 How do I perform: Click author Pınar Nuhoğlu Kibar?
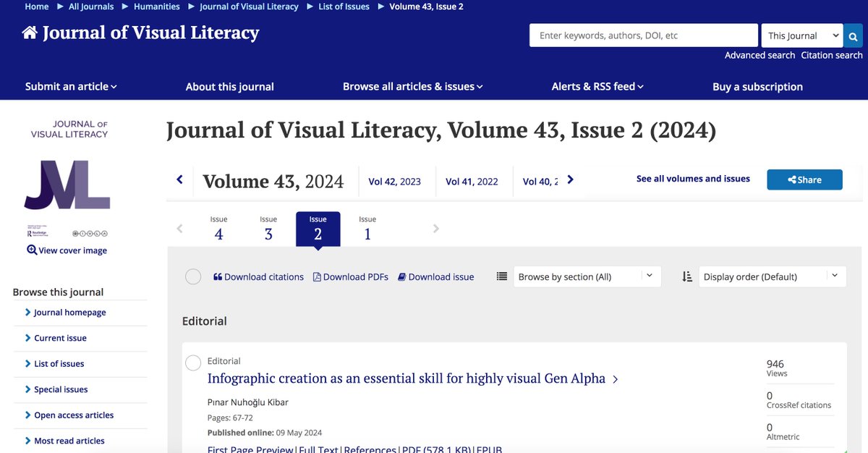248,402
